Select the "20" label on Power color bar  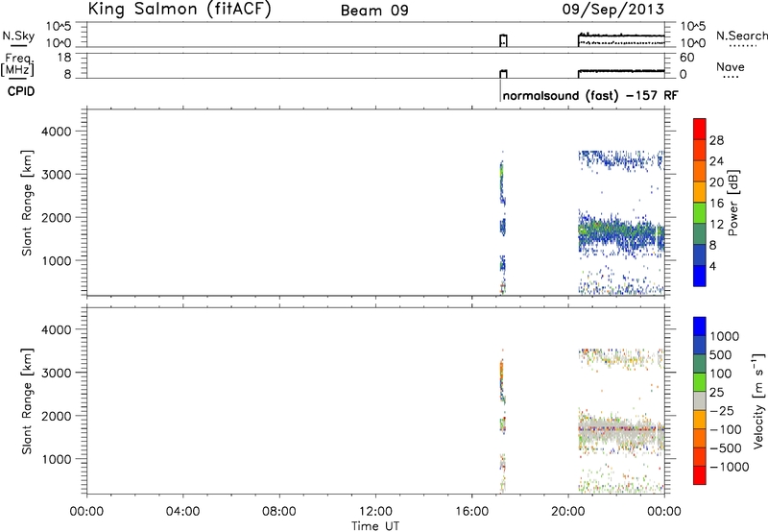pos(716,182)
